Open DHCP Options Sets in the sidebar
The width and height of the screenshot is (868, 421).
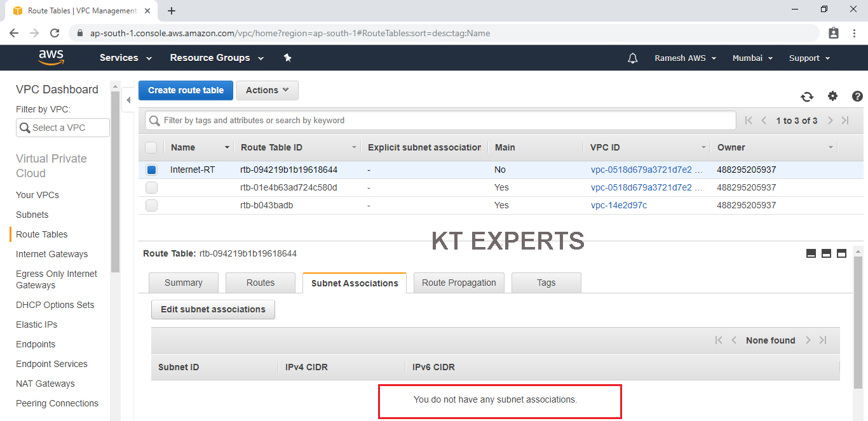point(55,305)
